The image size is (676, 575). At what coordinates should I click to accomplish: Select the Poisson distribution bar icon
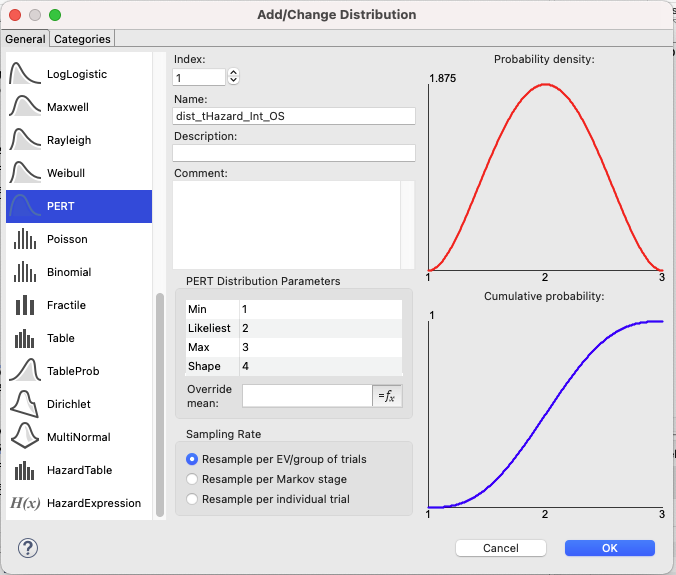(x=25, y=239)
